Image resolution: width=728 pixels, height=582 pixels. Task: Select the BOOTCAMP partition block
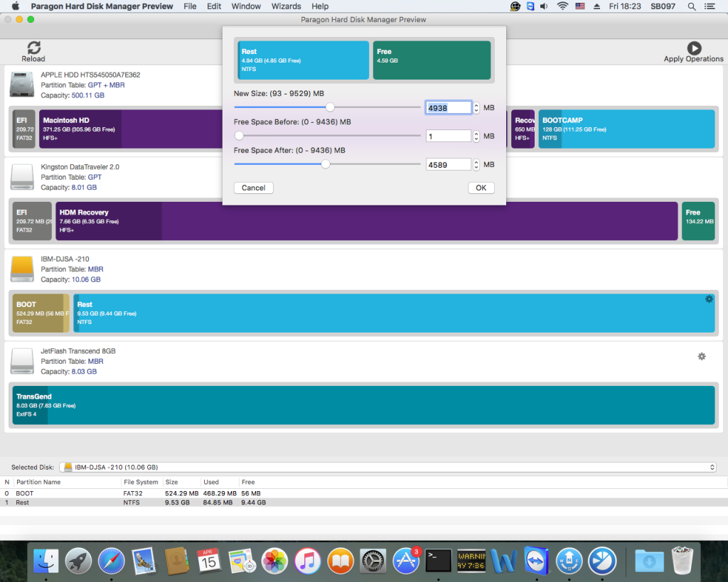point(626,129)
